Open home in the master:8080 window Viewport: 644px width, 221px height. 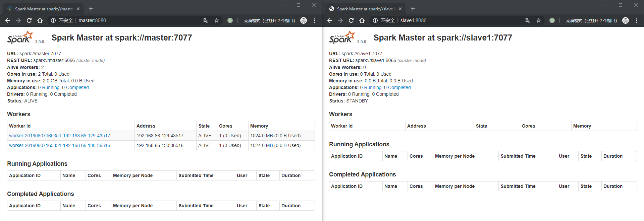pos(40,20)
